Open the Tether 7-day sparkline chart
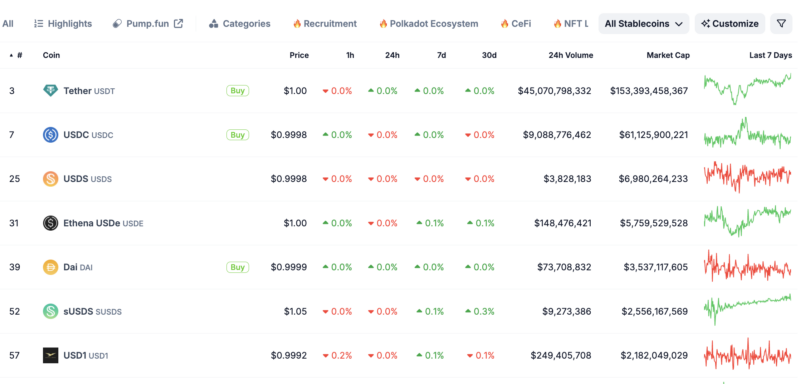This screenshot has width=800, height=384. coord(747,89)
